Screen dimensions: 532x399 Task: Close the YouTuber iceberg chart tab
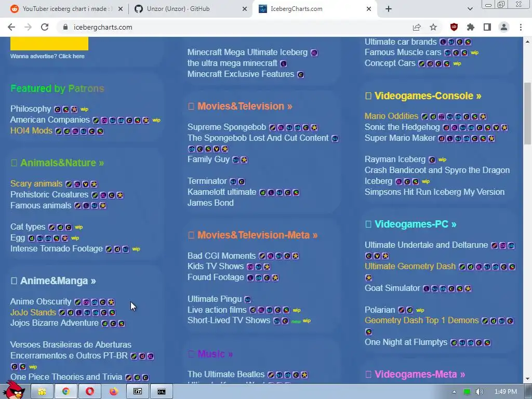121,9
